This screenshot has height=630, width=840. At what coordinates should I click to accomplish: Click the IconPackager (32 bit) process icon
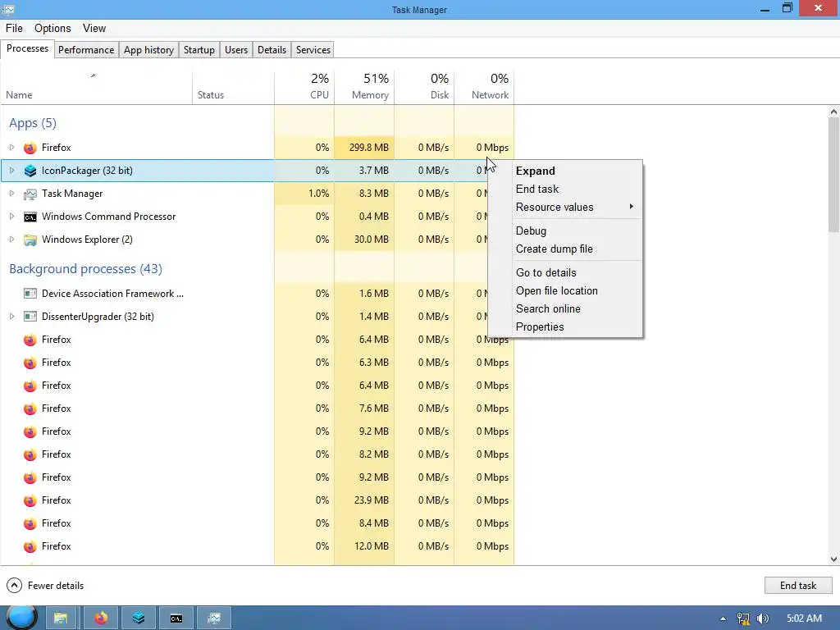coord(30,171)
